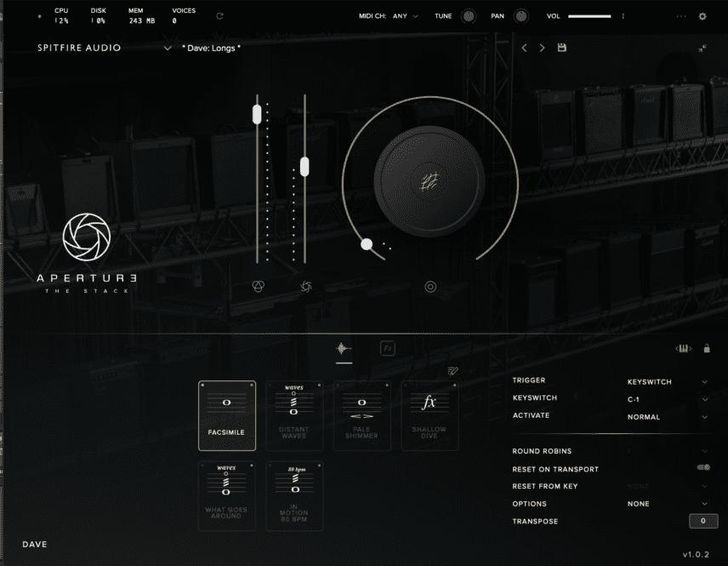Viewport: 728px width, 566px height.
Task: Open the keyboard keyswitch icon
Action: coord(684,348)
